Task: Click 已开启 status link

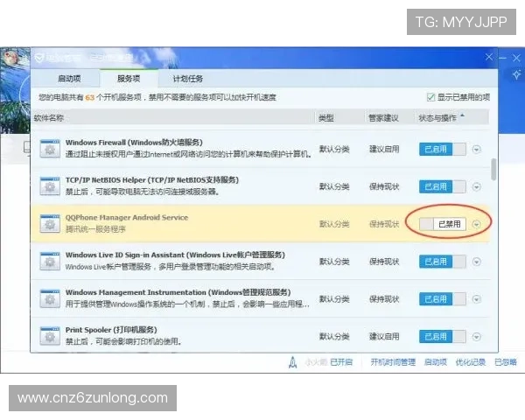Action: [x=341, y=362]
